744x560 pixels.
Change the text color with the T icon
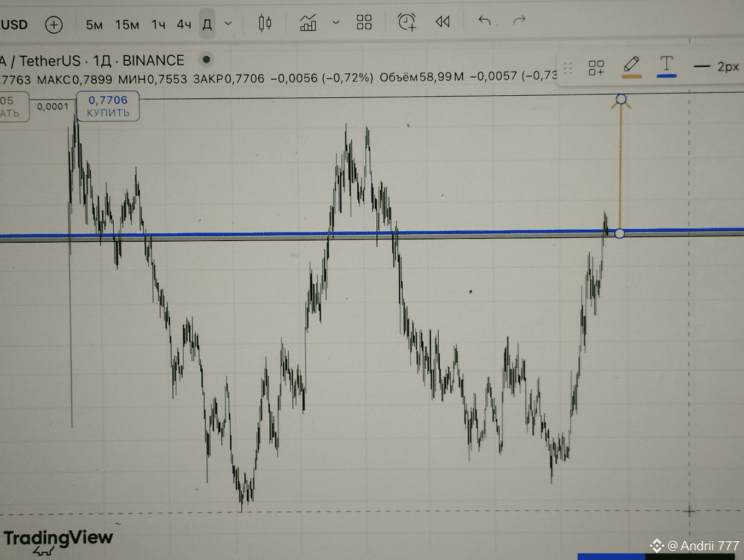pos(666,66)
